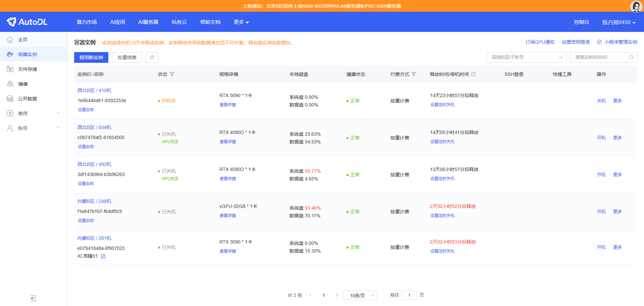Click 关机 for the 410机 instance
The image size is (644, 306).
tap(601, 101)
